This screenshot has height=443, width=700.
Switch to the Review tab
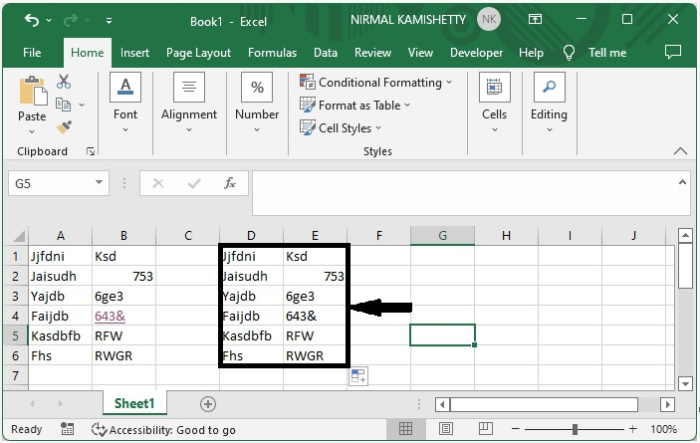[373, 53]
